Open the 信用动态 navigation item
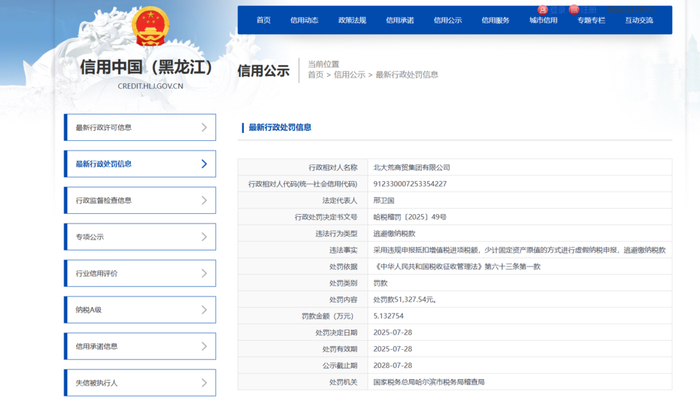700x401 pixels. tap(304, 20)
